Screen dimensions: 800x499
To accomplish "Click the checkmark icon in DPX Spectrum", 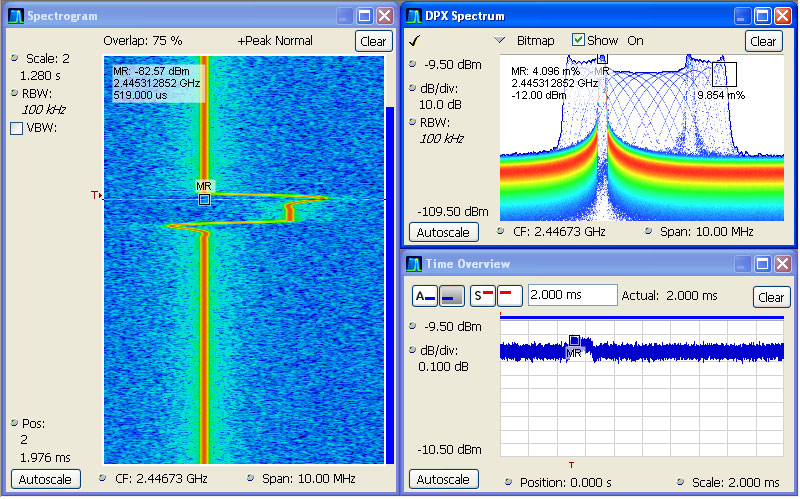I will (x=414, y=41).
